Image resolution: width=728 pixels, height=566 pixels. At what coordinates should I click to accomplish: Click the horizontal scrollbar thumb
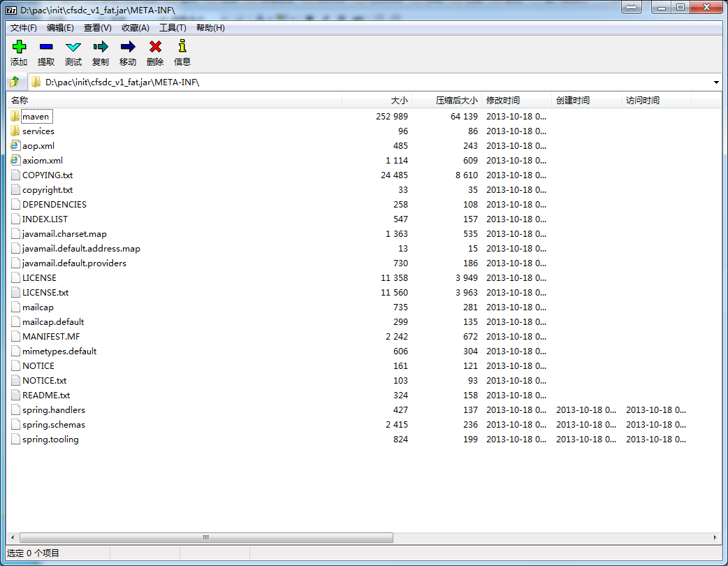click(207, 537)
